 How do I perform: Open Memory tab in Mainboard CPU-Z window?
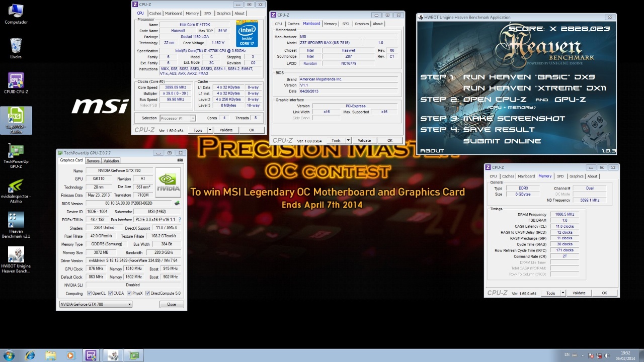pyautogui.click(x=331, y=24)
